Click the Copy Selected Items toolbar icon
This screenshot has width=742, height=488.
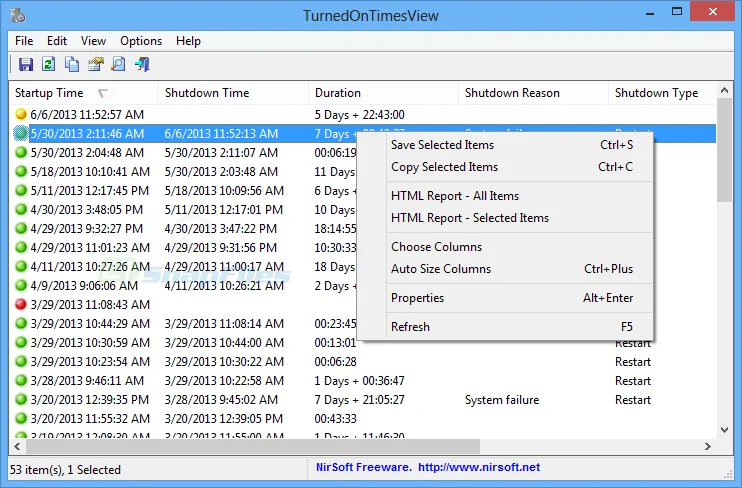tap(72, 65)
